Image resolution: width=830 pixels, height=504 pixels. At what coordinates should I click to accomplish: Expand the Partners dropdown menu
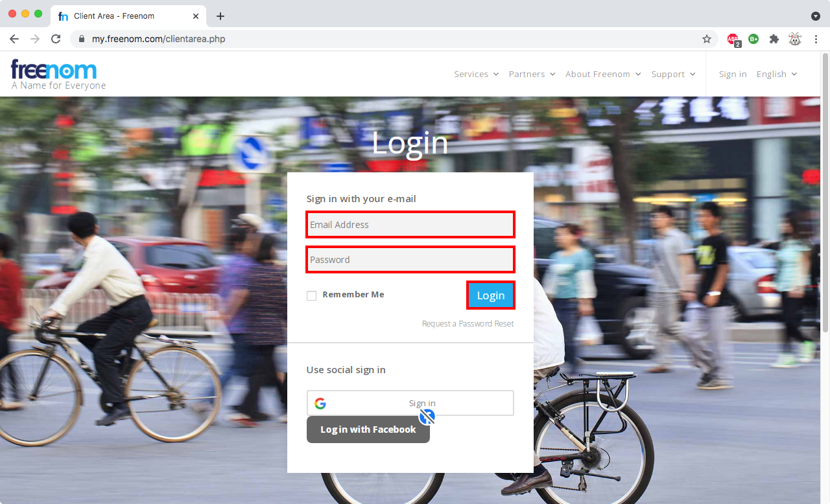point(532,74)
